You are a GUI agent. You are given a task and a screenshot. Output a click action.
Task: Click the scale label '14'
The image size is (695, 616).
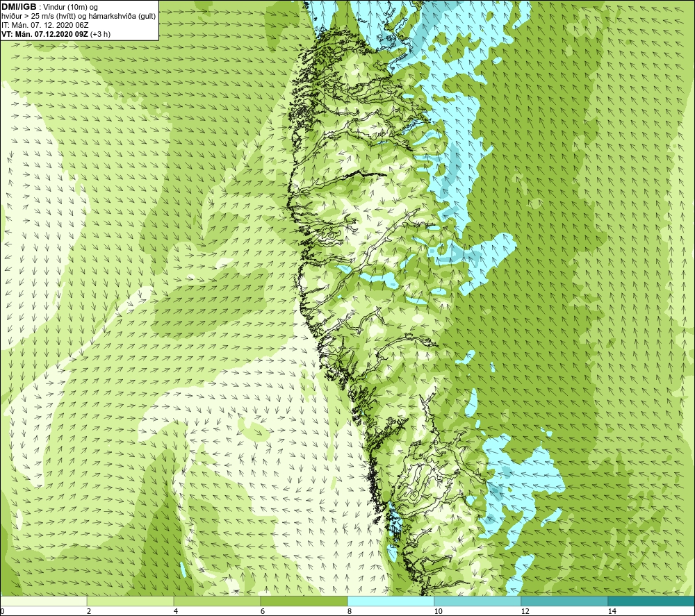[x=612, y=611]
